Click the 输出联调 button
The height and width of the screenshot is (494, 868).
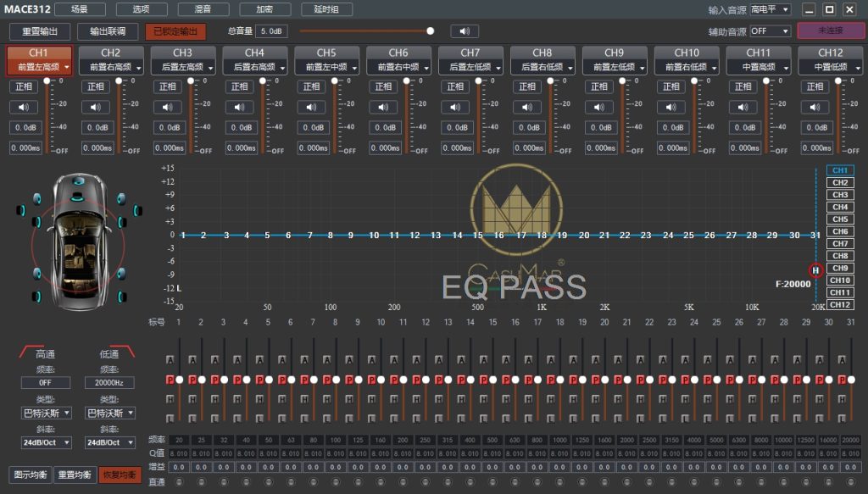click(x=108, y=31)
